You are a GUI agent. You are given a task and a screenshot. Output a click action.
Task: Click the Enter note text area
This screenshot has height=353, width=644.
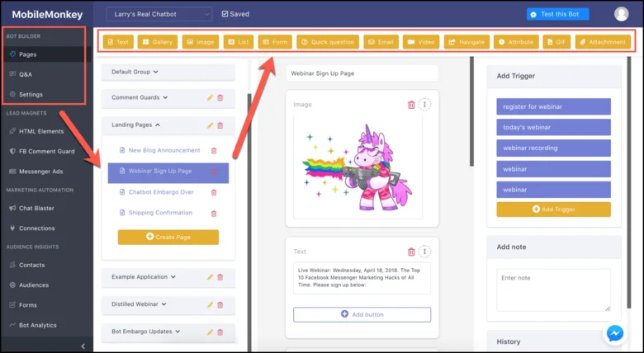(554, 290)
